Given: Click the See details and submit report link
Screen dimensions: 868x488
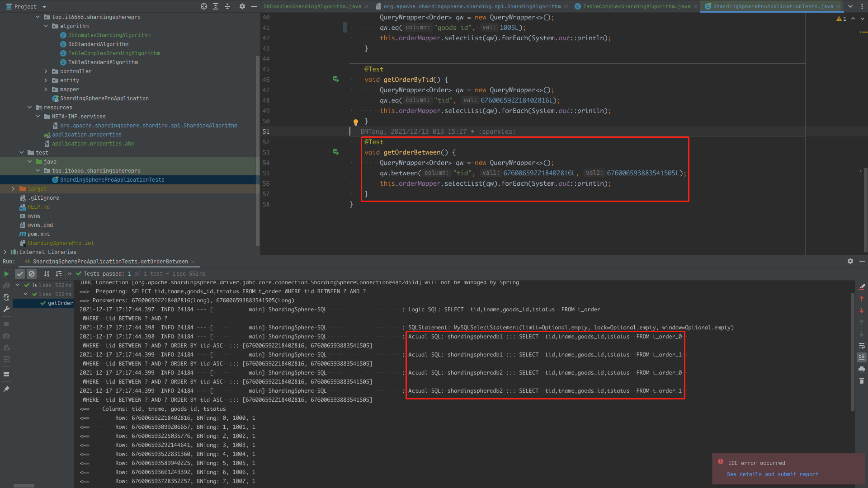Looking at the screenshot, I should (773, 474).
